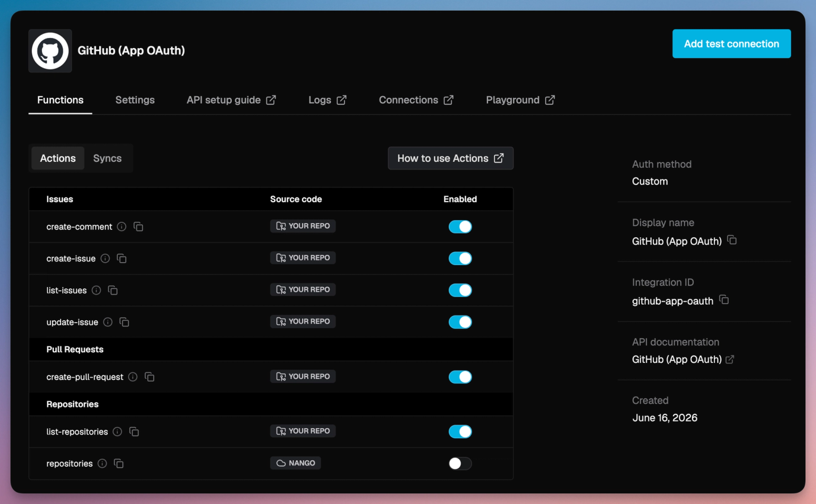Click YOUR REPO badge for update-issue

tap(303, 321)
